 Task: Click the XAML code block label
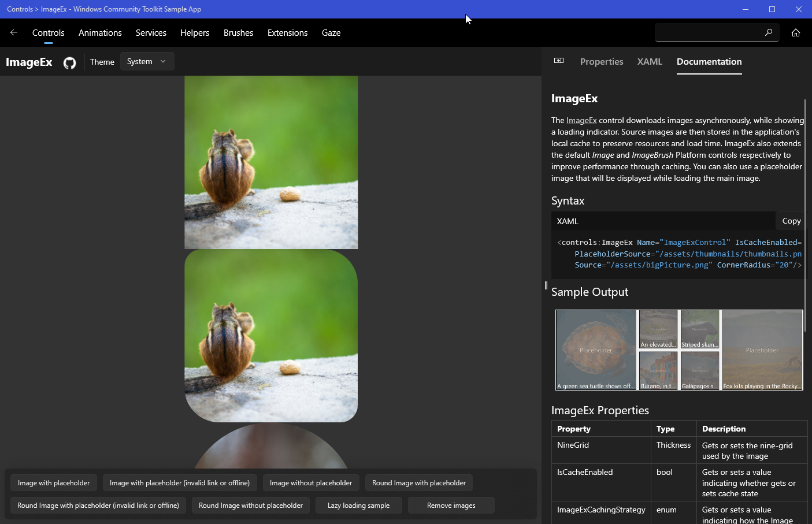point(568,221)
